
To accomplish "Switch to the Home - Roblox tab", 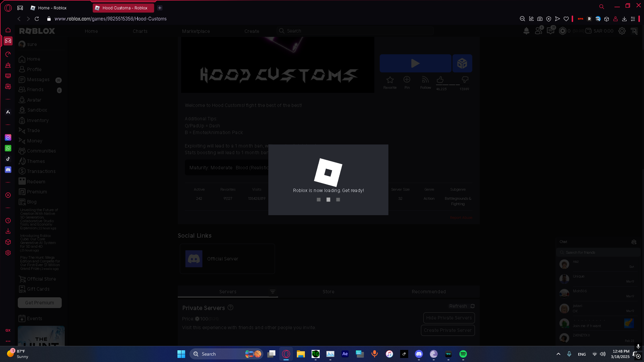I will point(52,8).
